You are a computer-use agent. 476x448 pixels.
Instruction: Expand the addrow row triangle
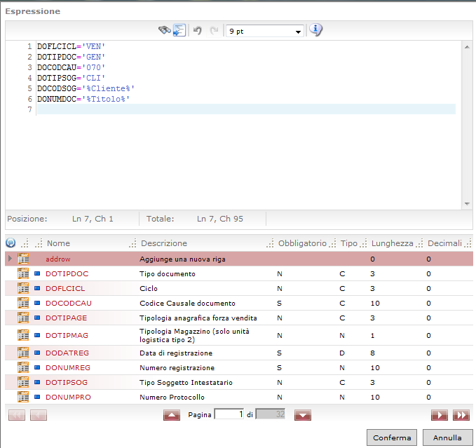coord(9,259)
